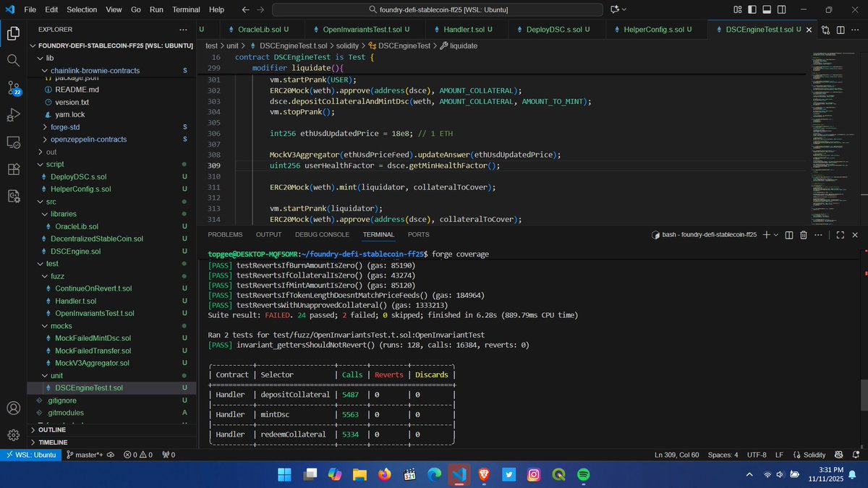Open terminal panel more actions menu
The width and height of the screenshot is (868, 488).
pos(820,235)
